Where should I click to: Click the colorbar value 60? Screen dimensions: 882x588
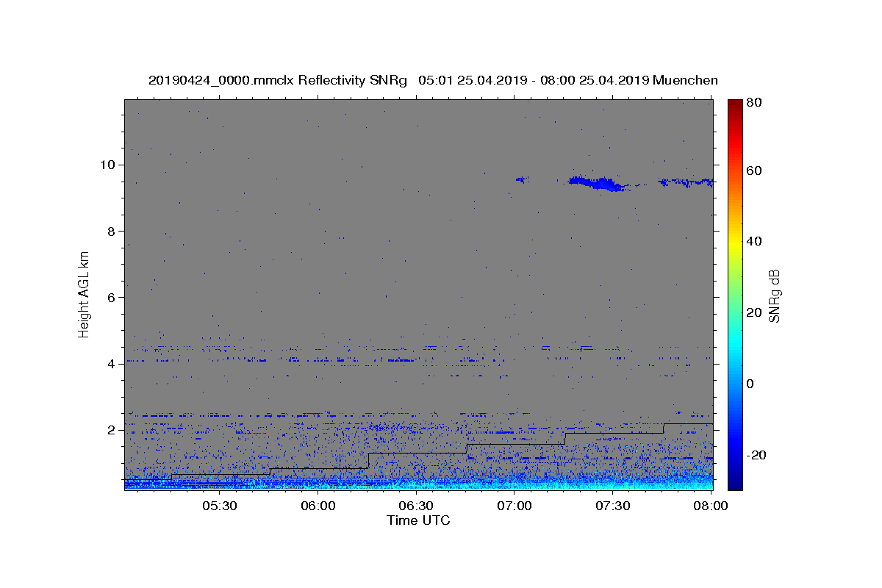[x=753, y=171]
